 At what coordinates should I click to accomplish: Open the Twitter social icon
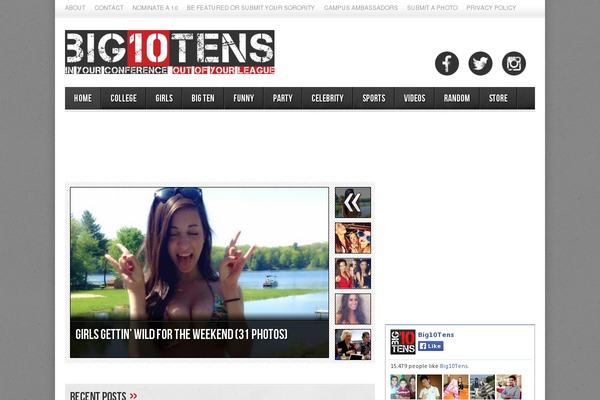[x=480, y=63]
